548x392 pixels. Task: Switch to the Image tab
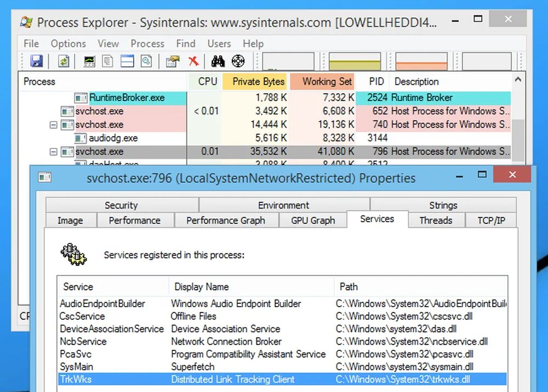(x=70, y=220)
